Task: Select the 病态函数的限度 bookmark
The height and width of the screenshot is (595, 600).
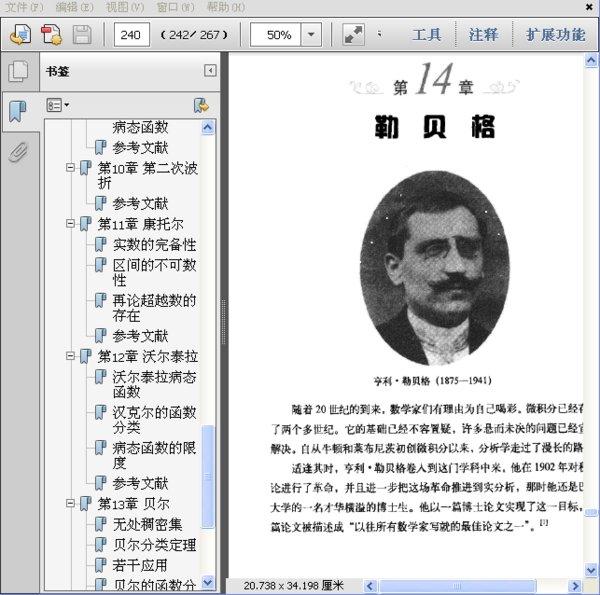Action: (154, 455)
